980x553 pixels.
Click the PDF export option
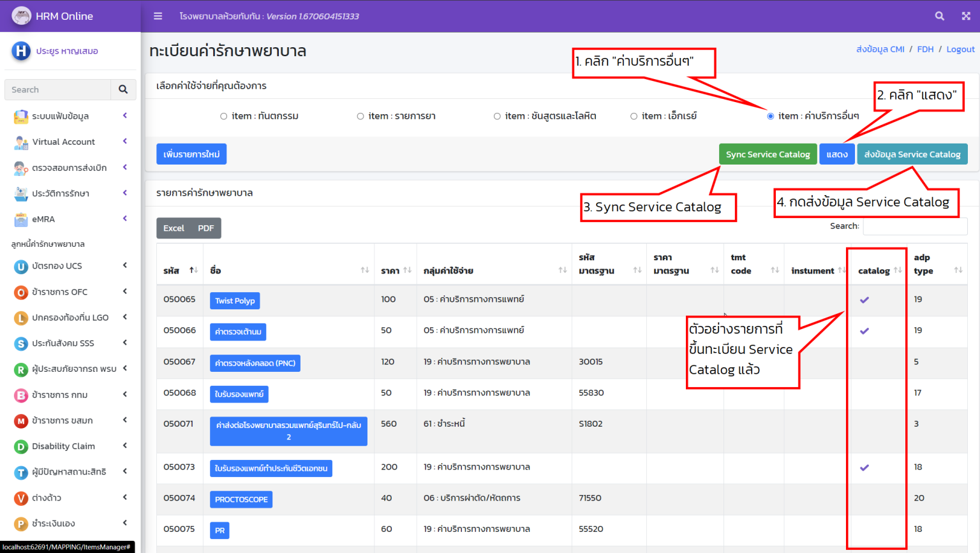(205, 228)
